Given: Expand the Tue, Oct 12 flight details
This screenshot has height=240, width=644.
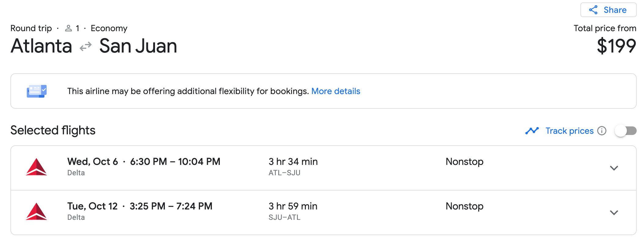Looking at the screenshot, I should tap(614, 213).
